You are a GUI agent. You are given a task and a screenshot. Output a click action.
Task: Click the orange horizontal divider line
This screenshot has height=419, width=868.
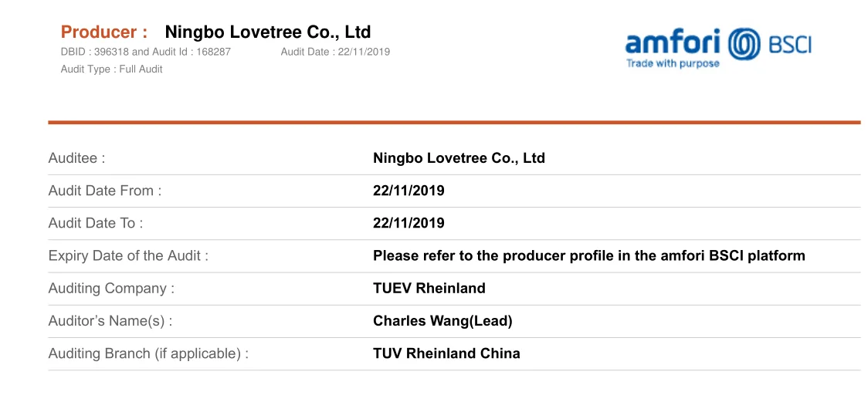(454, 122)
